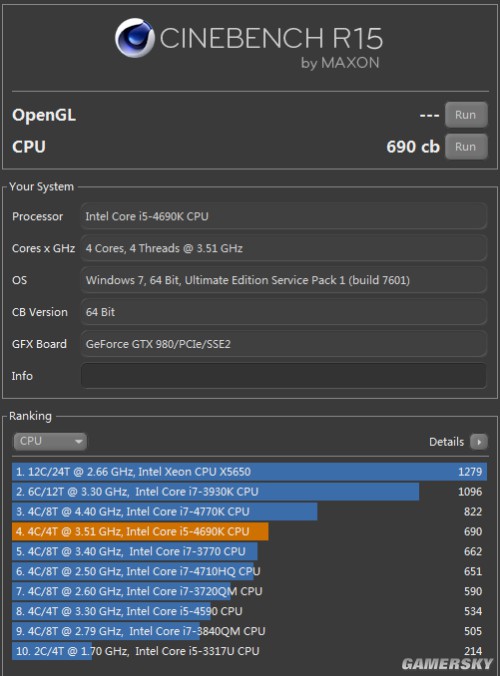
Task: Select the i7-3770 ranking entry
Action: coord(250,551)
